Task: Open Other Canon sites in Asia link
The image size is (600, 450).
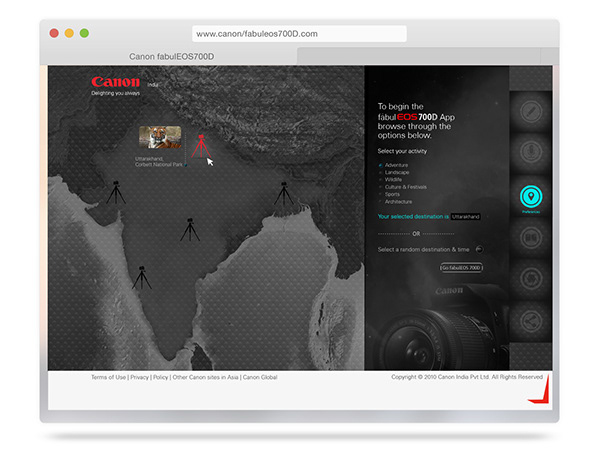Action: tap(205, 377)
